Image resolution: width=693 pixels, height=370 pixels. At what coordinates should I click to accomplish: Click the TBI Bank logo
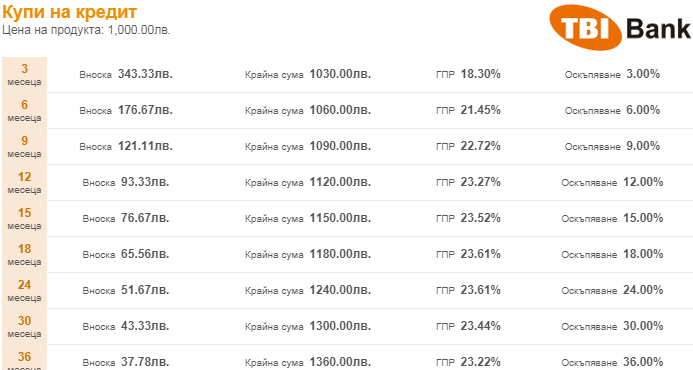click(x=620, y=28)
